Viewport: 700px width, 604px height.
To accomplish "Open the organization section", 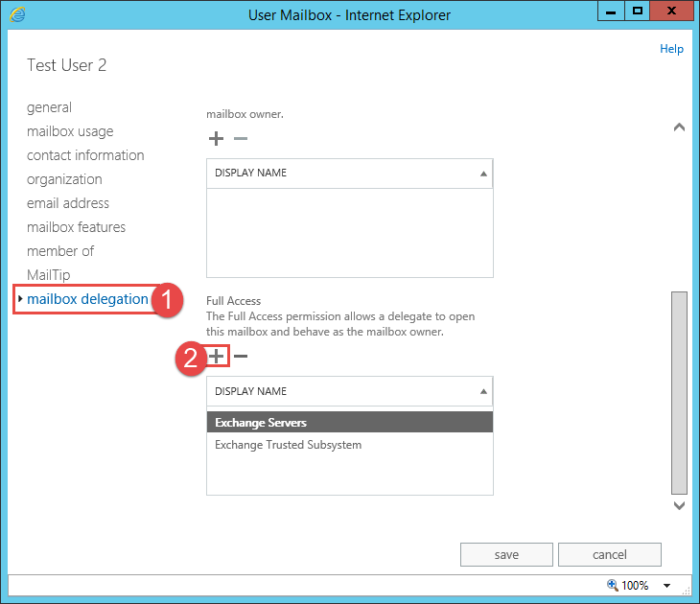I will pos(64,179).
